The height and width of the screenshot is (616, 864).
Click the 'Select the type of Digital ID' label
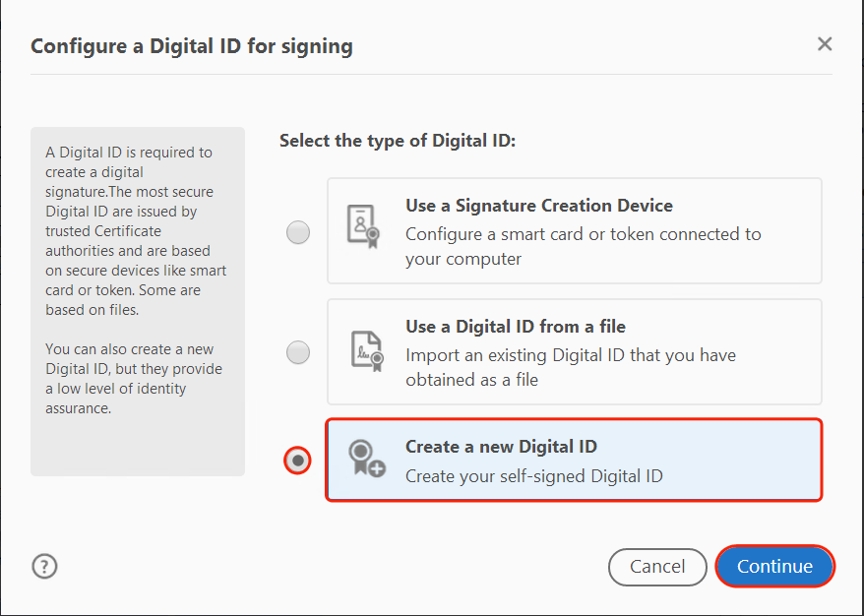coord(398,141)
